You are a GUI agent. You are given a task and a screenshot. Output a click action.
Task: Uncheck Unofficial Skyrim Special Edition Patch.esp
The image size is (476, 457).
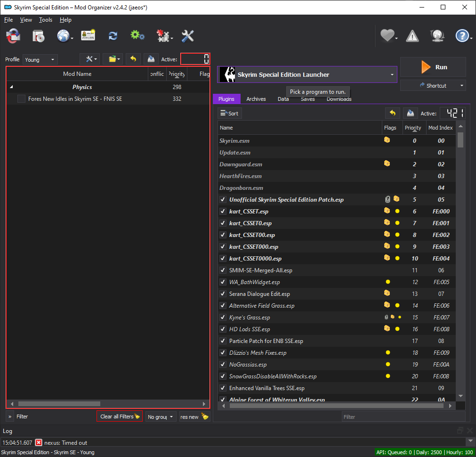click(x=223, y=200)
